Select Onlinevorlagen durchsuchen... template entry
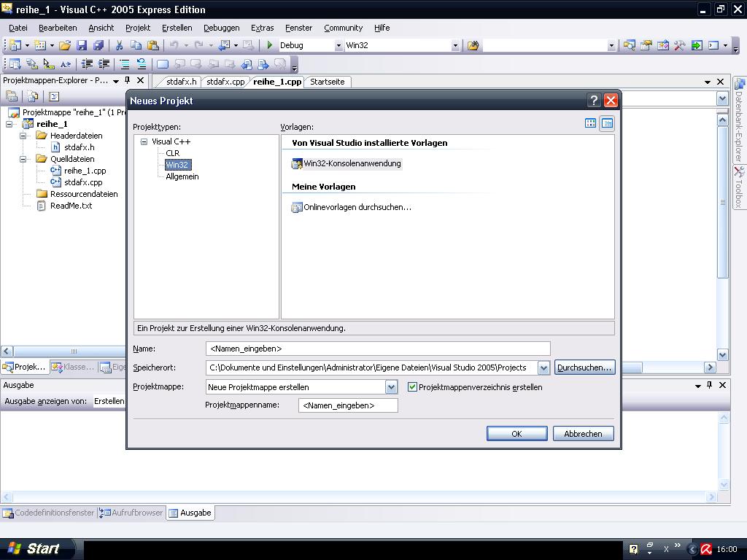 click(x=351, y=207)
